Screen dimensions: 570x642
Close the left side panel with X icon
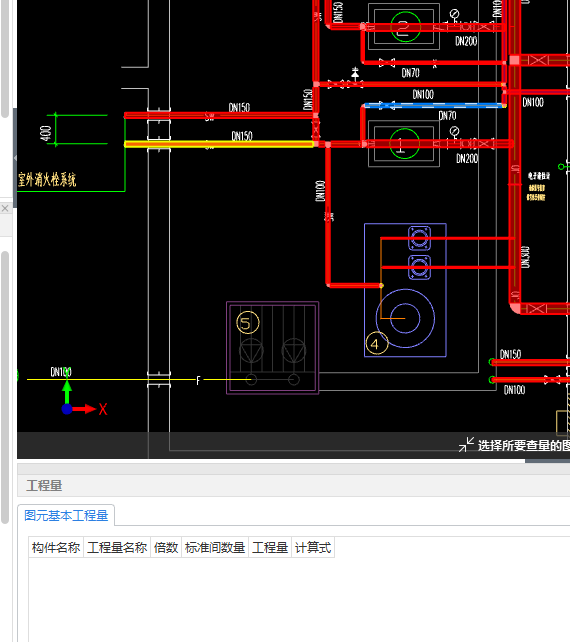point(5,208)
